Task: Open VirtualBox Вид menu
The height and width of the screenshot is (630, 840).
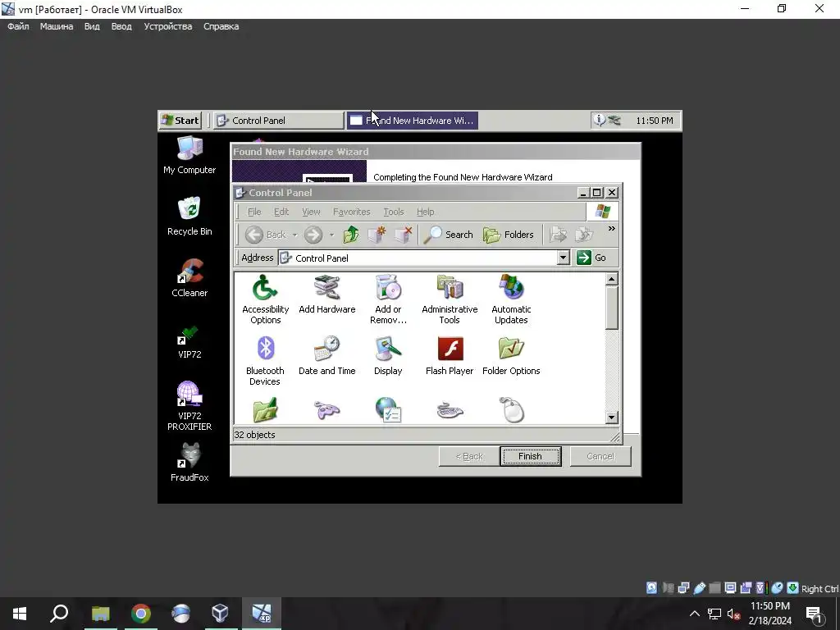Action: [x=92, y=26]
